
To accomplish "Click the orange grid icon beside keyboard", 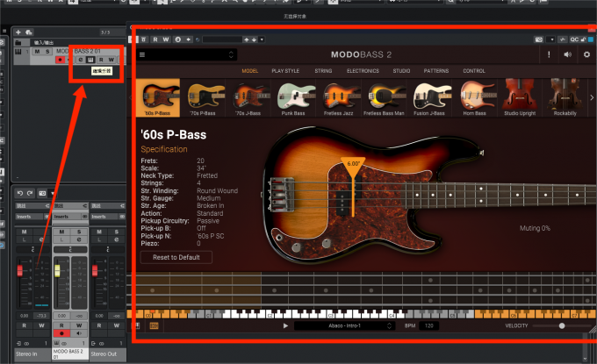I will 154,325.
